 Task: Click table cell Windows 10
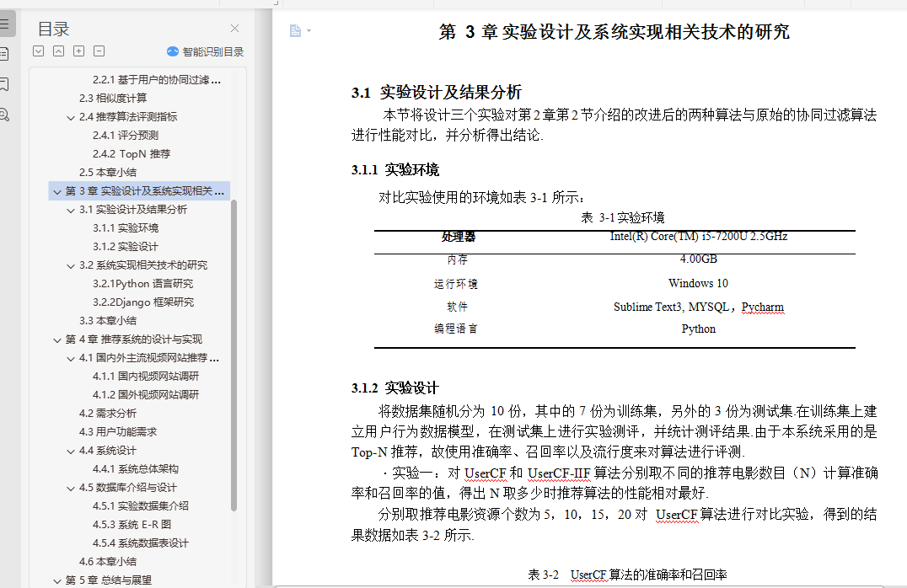click(x=698, y=283)
